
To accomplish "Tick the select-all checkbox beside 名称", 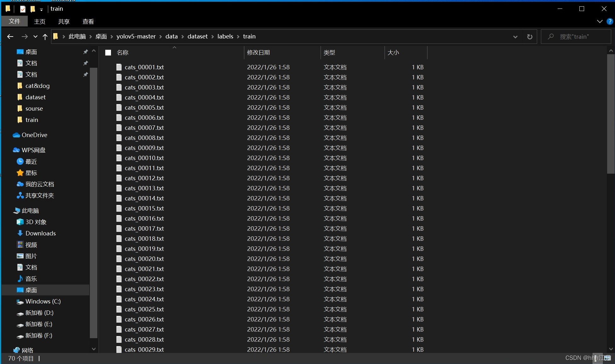I will [x=108, y=53].
